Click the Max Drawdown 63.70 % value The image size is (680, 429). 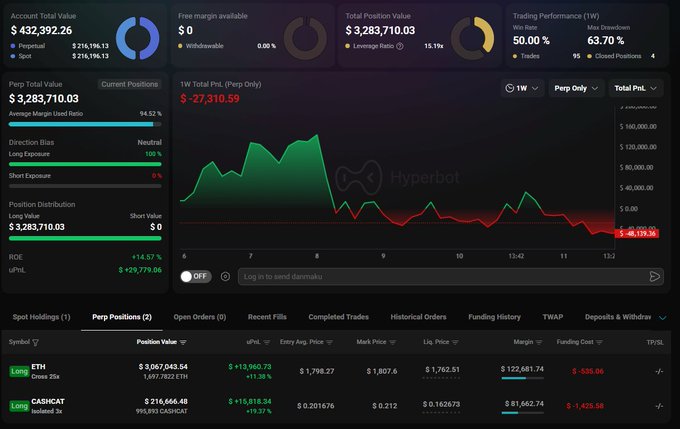pos(605,41)
